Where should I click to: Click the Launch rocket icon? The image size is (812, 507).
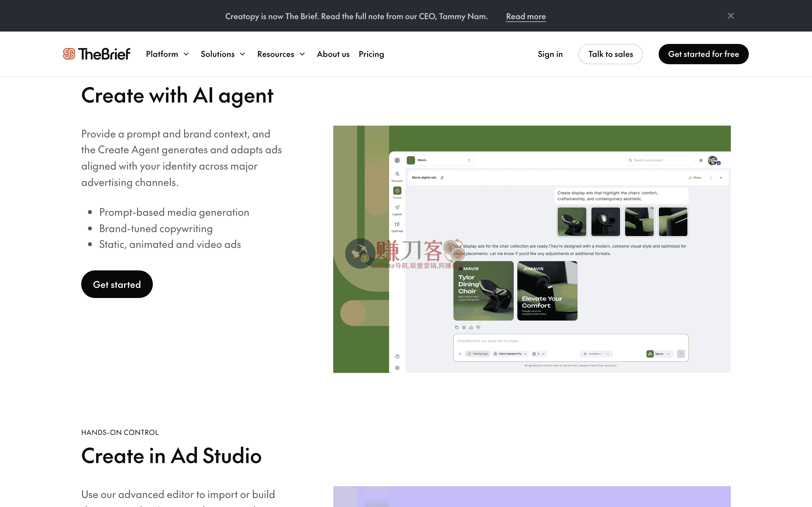coord(397,208)
